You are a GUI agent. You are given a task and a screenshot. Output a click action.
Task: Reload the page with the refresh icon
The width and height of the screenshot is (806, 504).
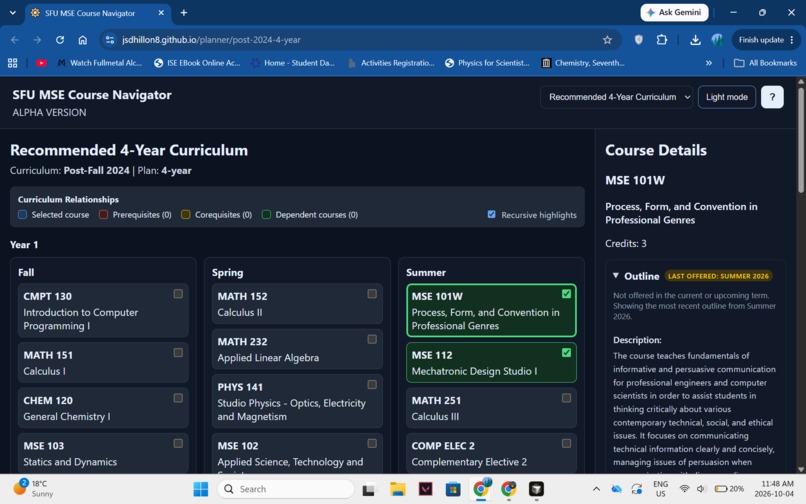pyautogui.click(x=60, y=40)
